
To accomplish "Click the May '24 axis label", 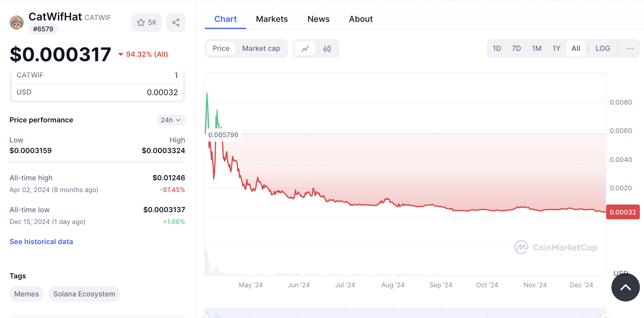I will coord(251,285).
